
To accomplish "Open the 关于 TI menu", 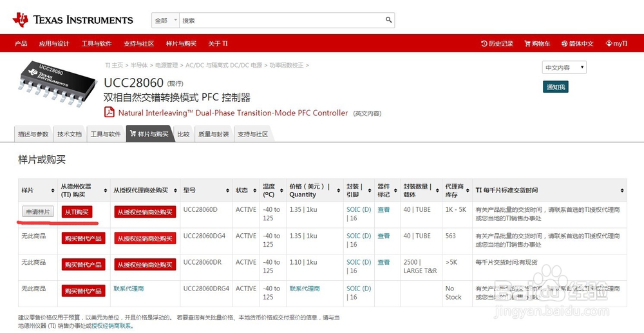I will [218, 44].
